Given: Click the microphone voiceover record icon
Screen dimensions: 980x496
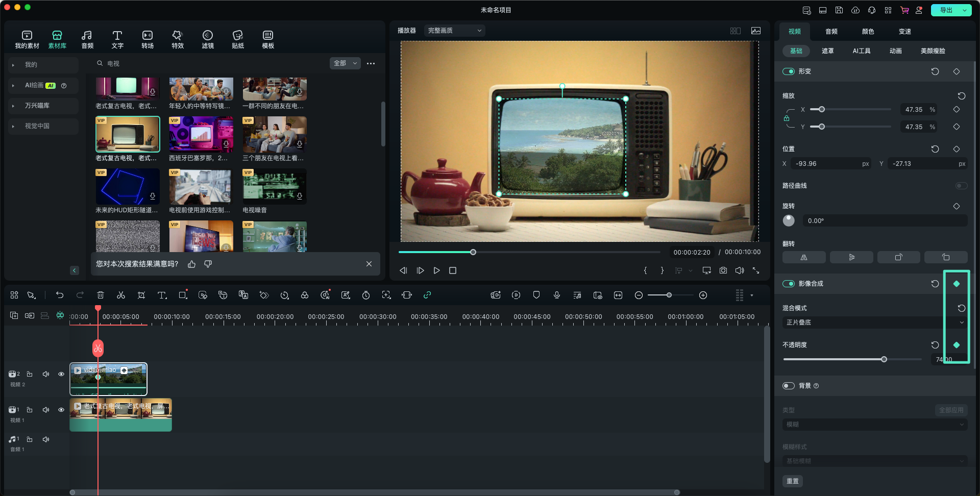Looking at the screenshot, I should pos(557,295).
